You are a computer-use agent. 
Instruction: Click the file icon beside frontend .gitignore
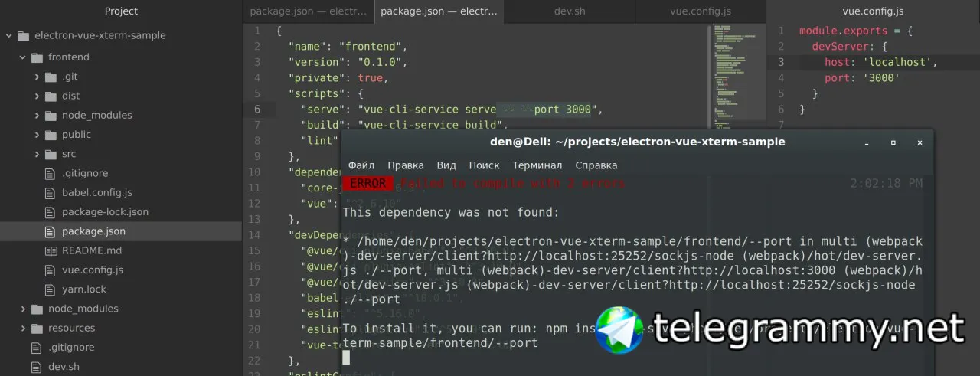tap(51, 173)
